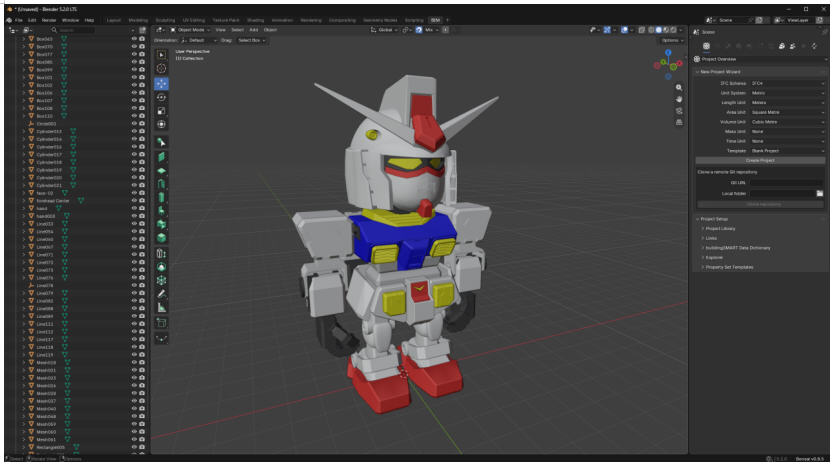Open the viewport View menu

click(x=220, y=30)
